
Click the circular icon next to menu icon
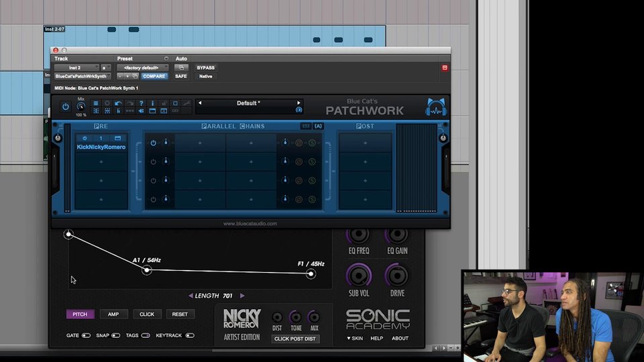pyautogui.click(x=107, y=103)
